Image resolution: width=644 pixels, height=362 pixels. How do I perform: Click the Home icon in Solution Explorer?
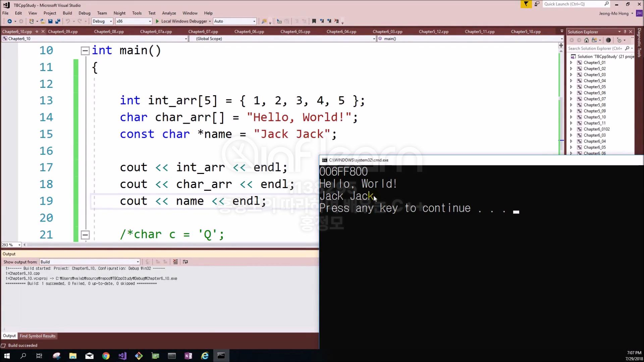[586, 40]
